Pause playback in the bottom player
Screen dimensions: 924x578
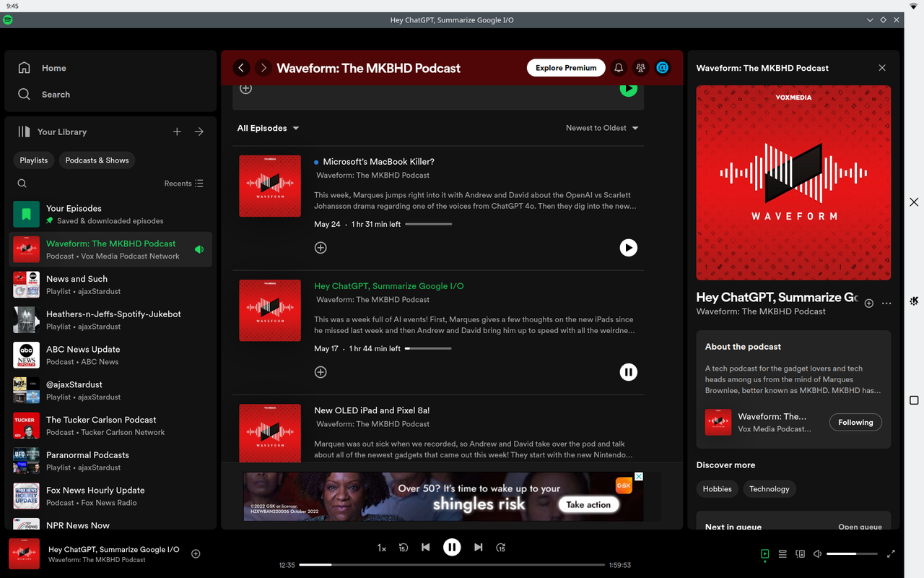click(x=452, y=548)
